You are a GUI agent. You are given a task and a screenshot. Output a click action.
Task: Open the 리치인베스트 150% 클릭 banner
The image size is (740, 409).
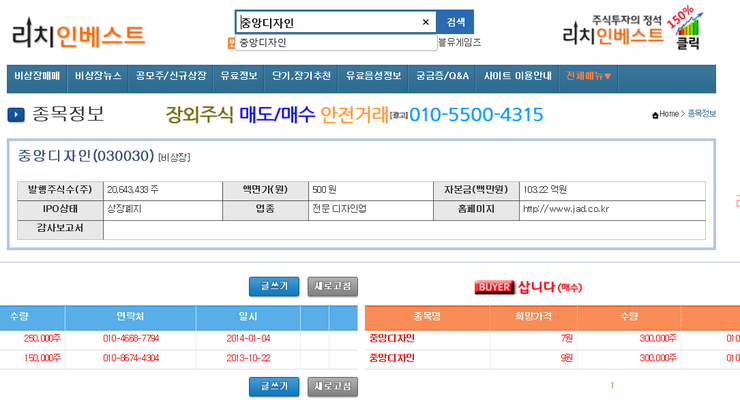coord(631,29)
